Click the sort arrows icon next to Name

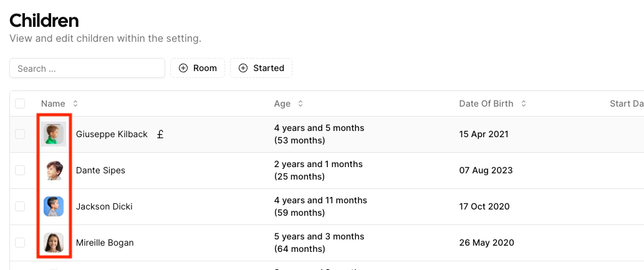click(x=75, y=104)
